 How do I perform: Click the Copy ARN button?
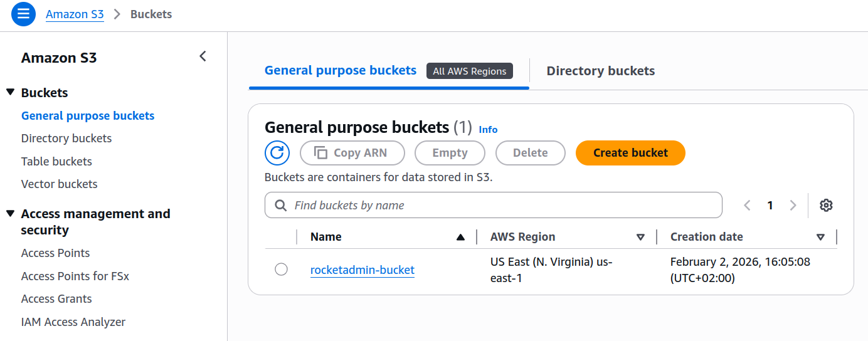352,152
